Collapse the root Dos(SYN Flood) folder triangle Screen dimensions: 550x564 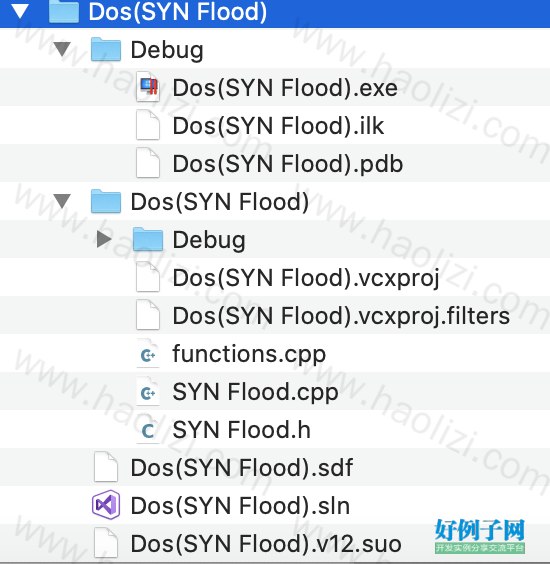(x=20, y=12)
